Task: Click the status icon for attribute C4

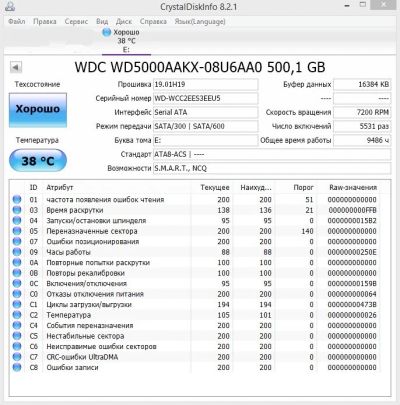Action: point(17,325)
